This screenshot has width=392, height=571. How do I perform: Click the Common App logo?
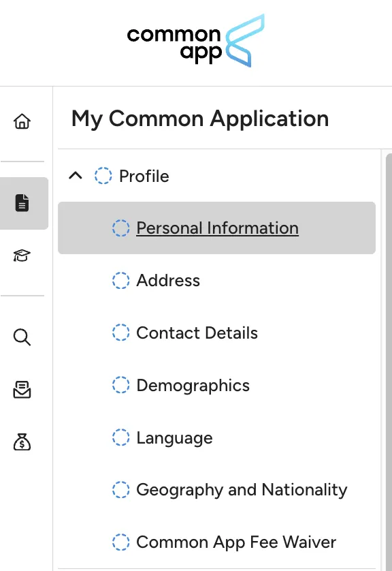[x=195, y=41]
